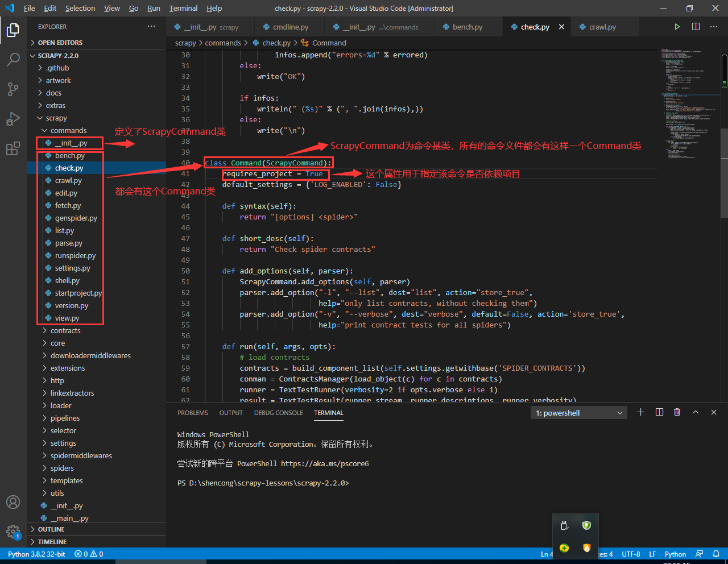Screen dimensions: 728x564
Task: Expand the downloadermiddlewares folder
Action: (96, 355)
